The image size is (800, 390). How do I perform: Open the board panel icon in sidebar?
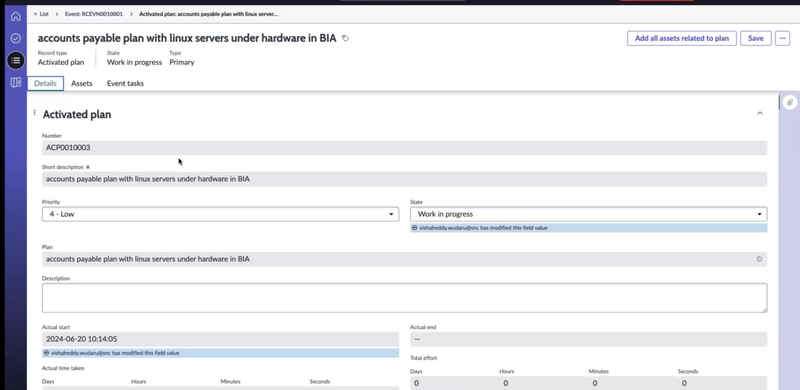16,82
